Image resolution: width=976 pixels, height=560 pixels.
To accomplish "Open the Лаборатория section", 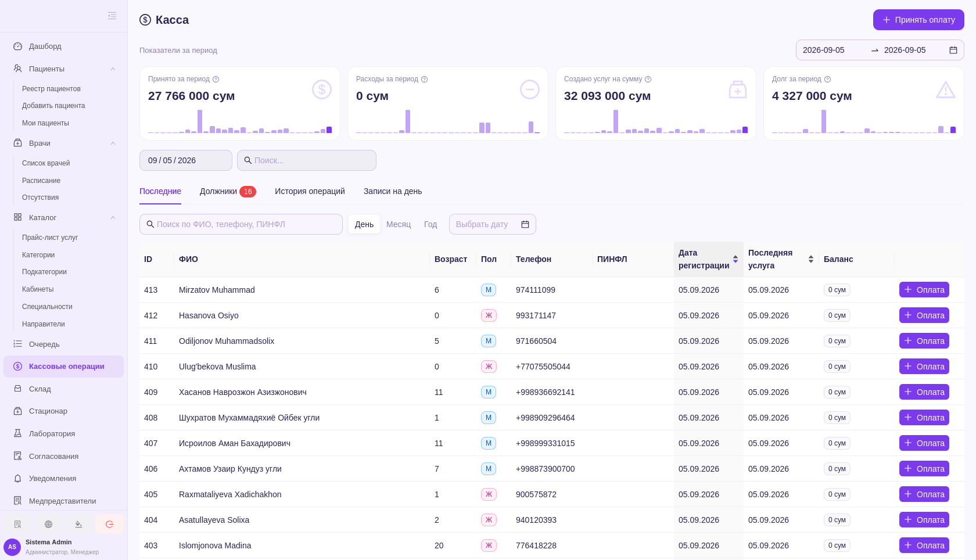I will click(x=64, y=433).
